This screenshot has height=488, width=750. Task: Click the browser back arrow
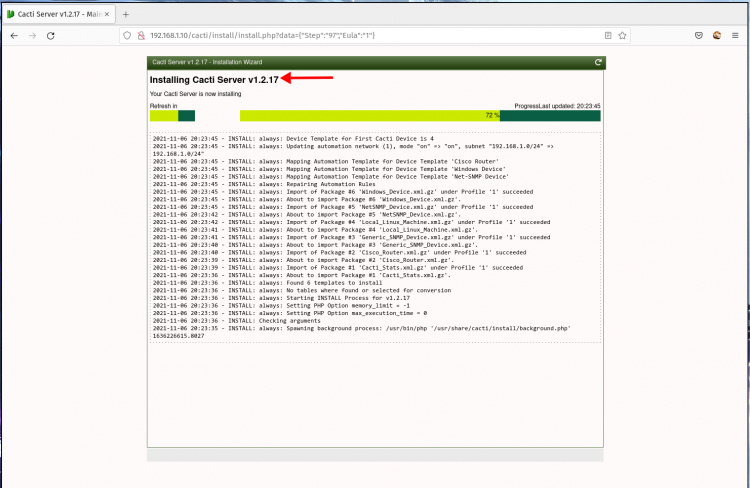coord(13,35)
